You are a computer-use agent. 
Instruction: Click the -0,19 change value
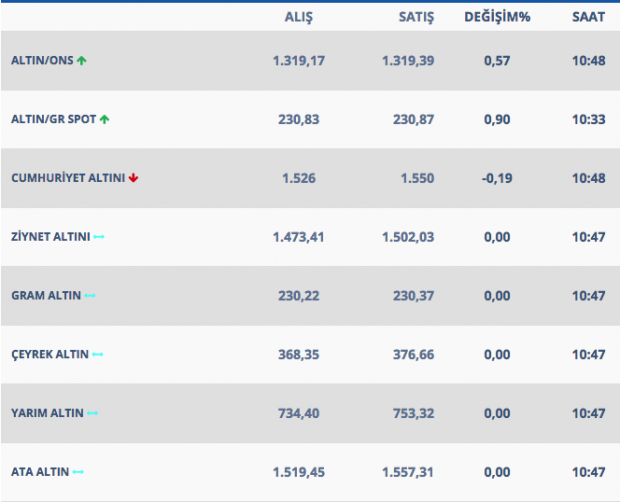point(497,178)
